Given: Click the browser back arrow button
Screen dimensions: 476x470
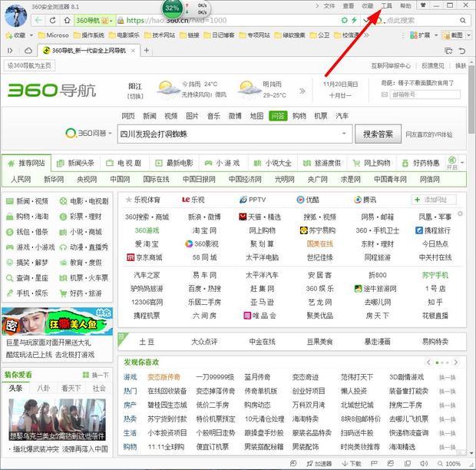Looking at the screenshot, I should click(x=38, y=20).
